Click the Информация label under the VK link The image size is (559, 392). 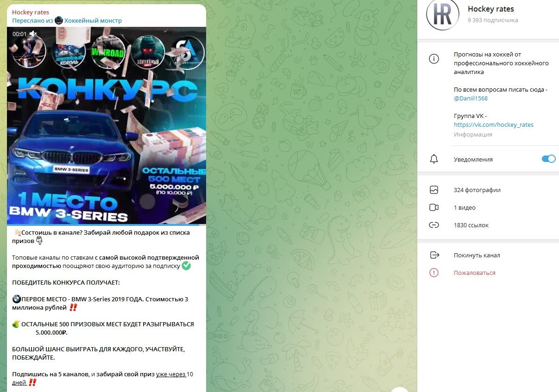pyautogui.click(x=473, y=135)
